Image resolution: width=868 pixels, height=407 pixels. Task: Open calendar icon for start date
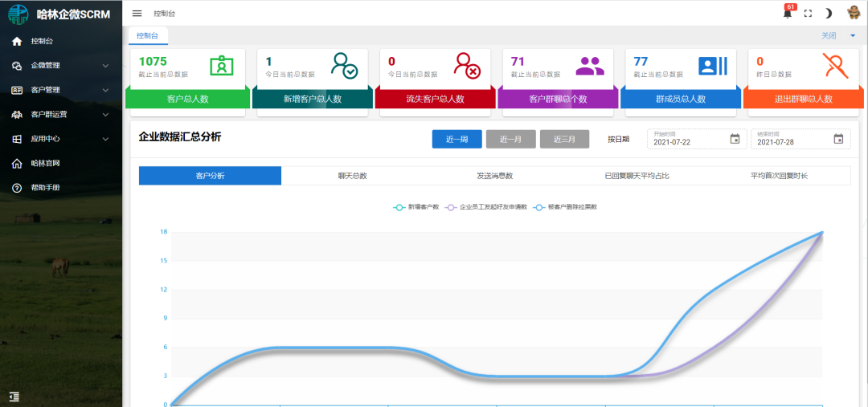click(735, 139)
